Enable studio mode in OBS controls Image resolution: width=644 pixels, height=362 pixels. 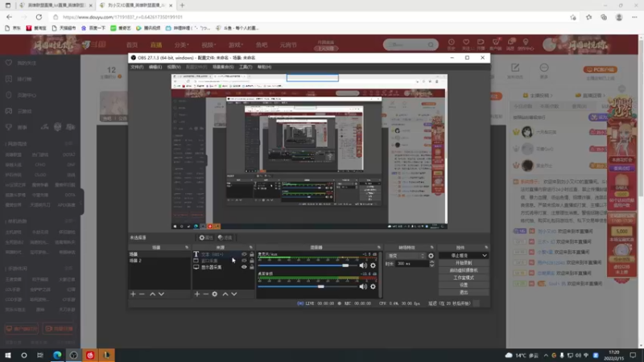click(464, 278)
